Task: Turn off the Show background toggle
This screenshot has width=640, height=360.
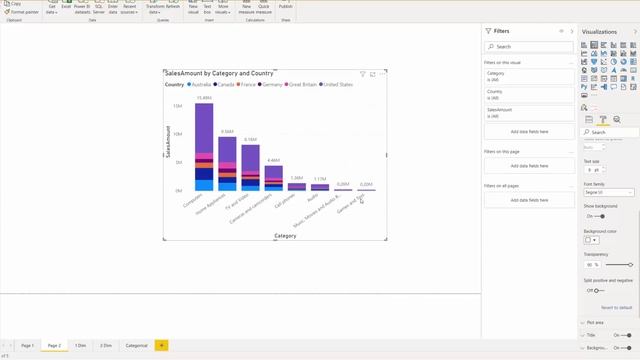Action: (600, 216)
